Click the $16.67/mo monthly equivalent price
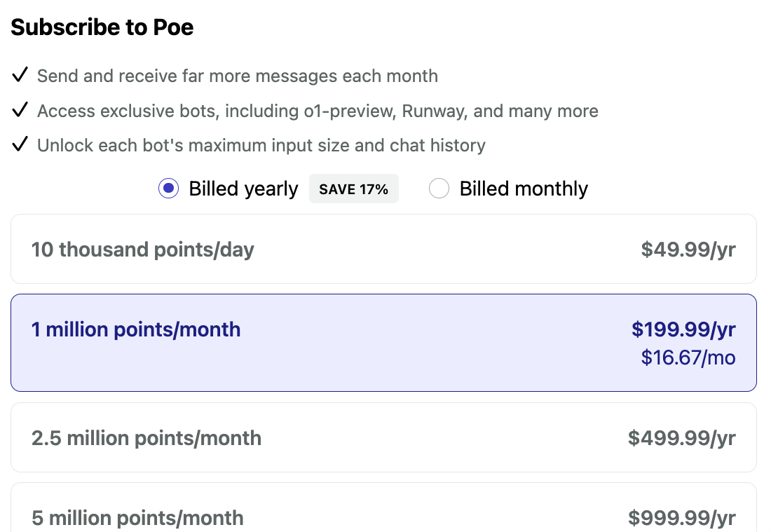The width and height of the screenshot is (771, 532). pos(688,357)
